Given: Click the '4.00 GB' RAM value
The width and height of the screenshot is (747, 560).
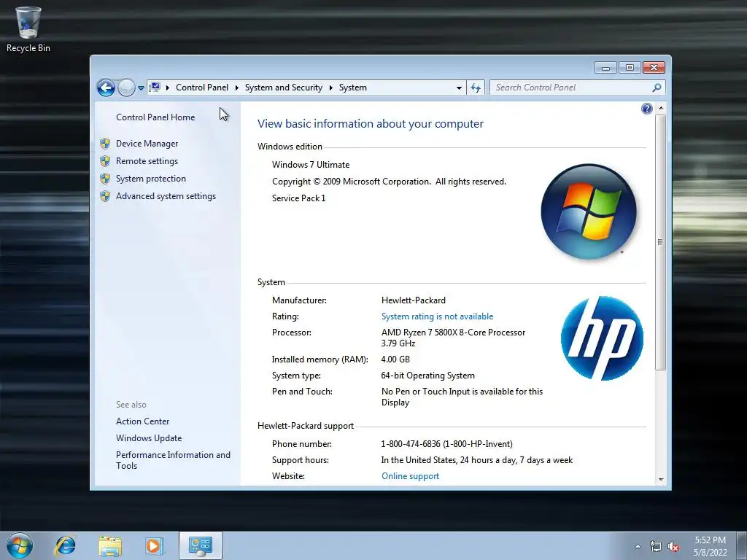Looking at the screenshot, I should pyautogui.click(x=395, y=359).
